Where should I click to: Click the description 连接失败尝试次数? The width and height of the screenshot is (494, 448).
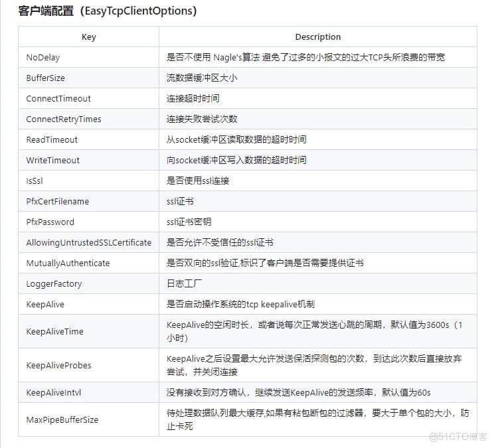(202, 119)
